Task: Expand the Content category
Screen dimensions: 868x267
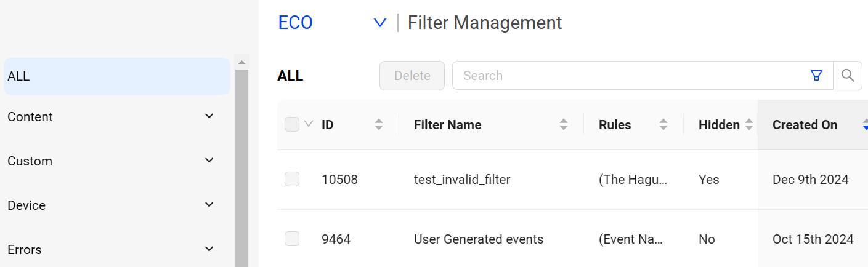Action: [209, 116]
